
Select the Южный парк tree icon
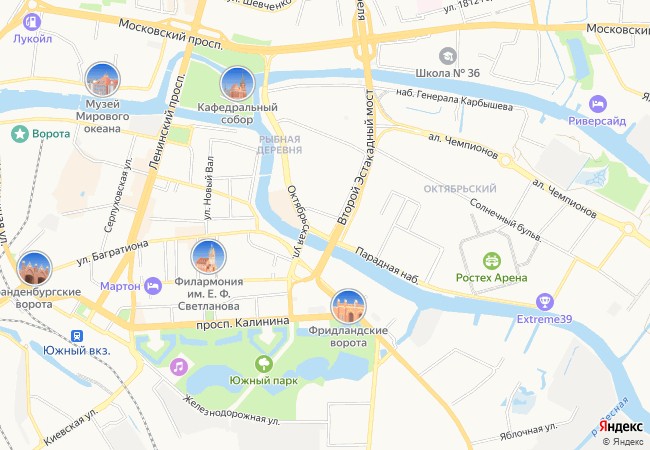(x=264, y=364)
